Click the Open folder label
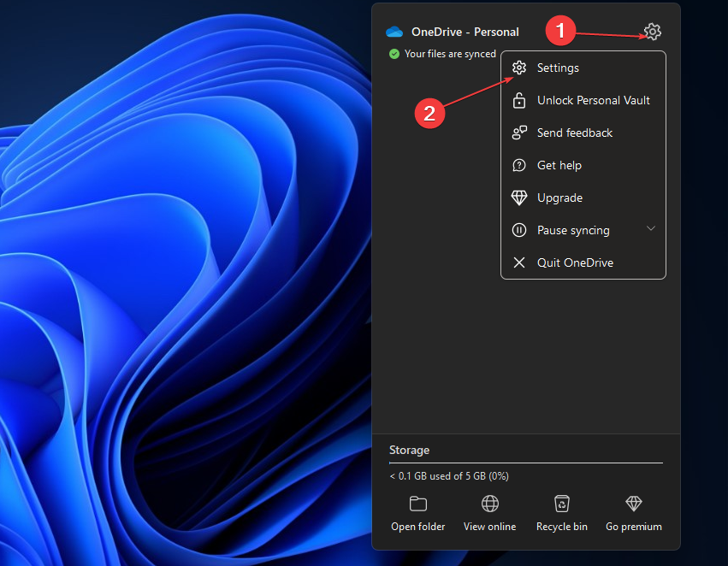Screen dimensions: 728x566 417,527
